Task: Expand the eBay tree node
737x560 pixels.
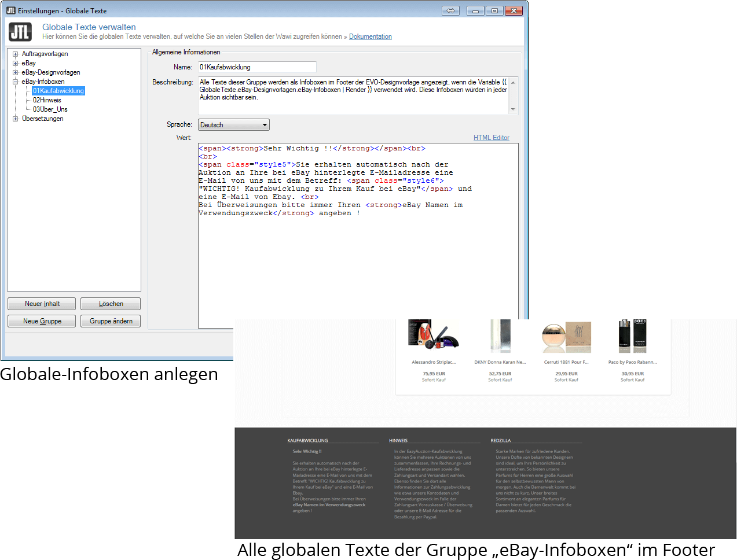Action: click(16, 63)
